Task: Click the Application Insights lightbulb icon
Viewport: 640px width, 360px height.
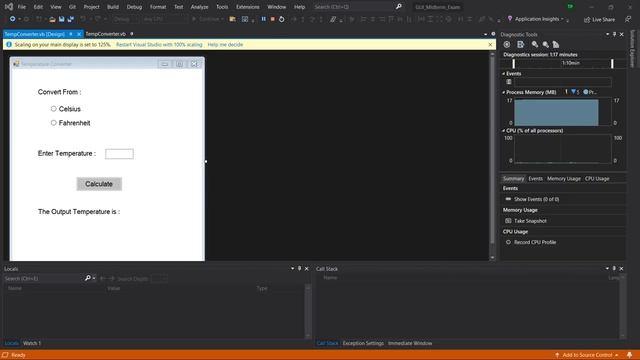Action: (x=510, y=19)
